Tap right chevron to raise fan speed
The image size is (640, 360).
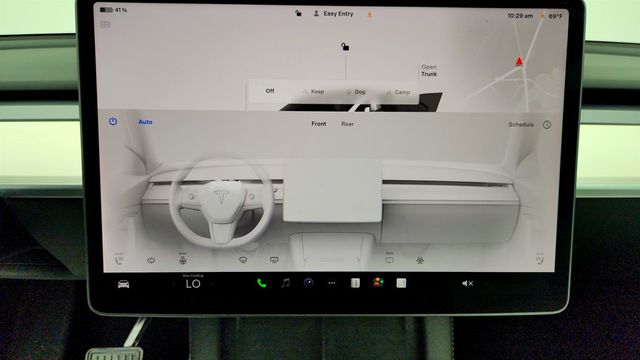[358, 260]
